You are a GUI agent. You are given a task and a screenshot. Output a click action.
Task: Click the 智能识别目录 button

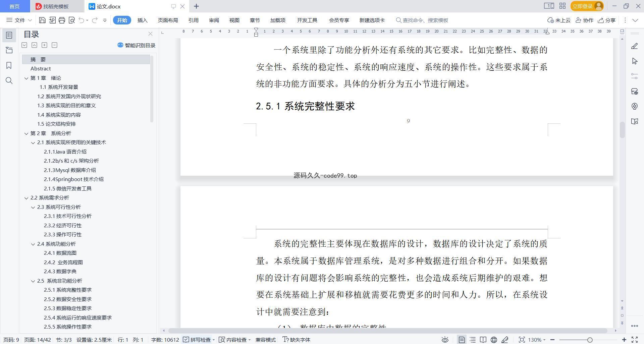pyautogui.click(x=136, y=45)
